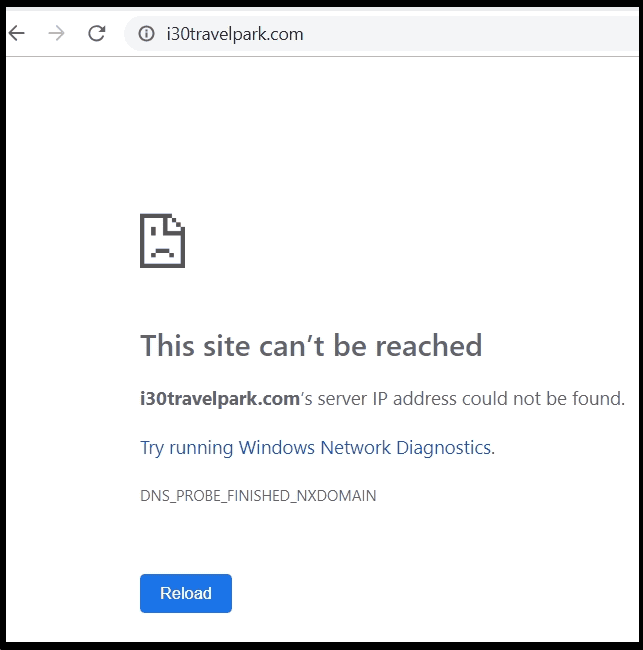Click the word 'found' ending the error sentence
The height and width of the screenshot is (650, 643).
[597, 399]
